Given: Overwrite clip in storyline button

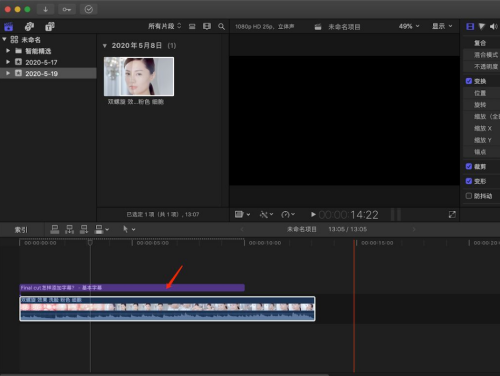Looking at the screenshot, I should click(x=99, y=229).
